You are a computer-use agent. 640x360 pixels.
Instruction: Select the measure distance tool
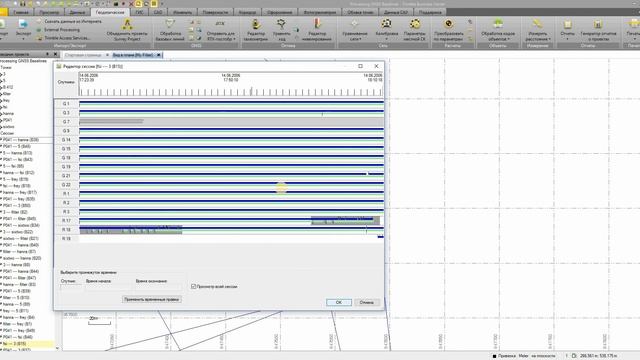click(x=537, y=29)
